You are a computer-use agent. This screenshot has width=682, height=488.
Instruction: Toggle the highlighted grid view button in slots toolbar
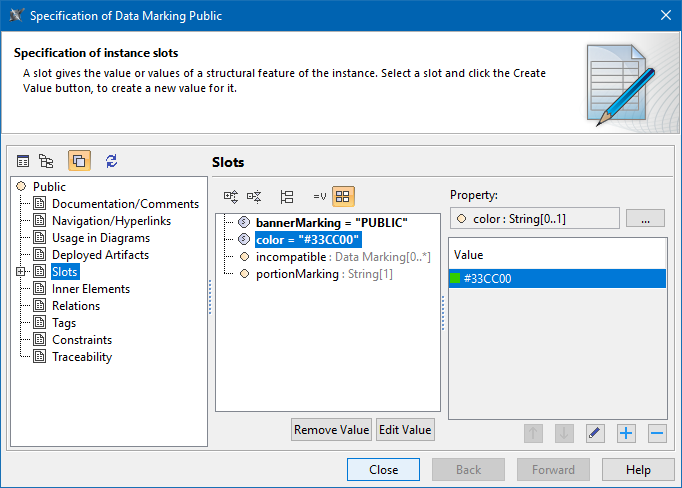coord(343,197)
